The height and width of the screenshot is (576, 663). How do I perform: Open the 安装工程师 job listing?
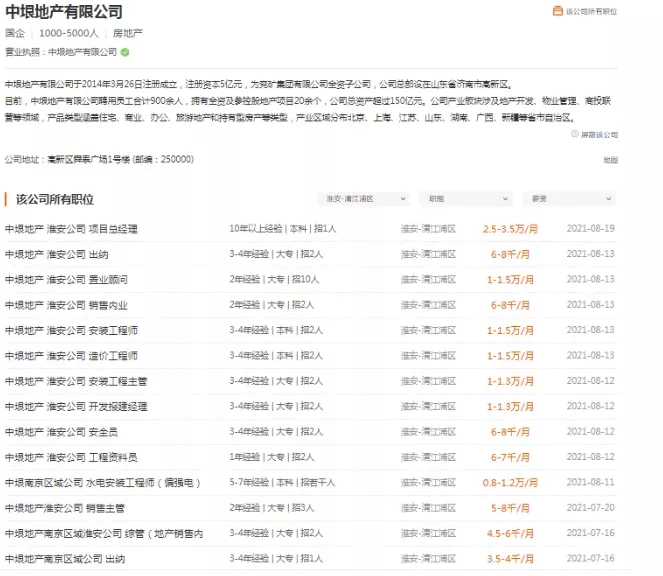71,330
